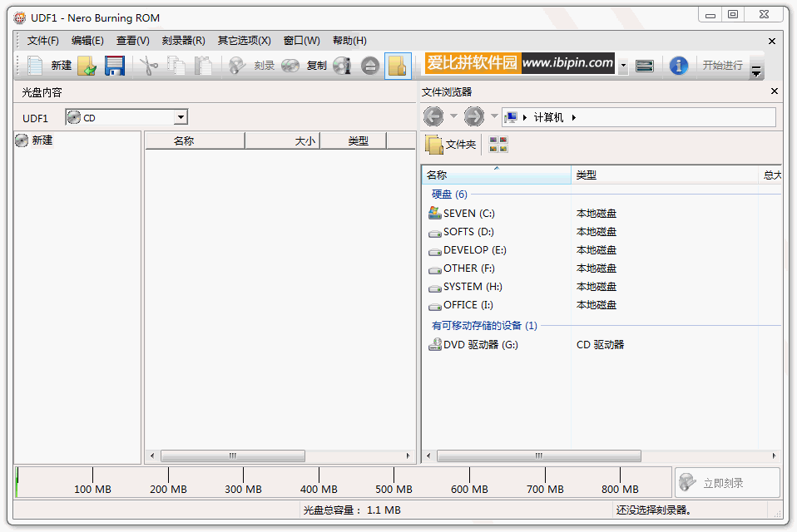The height and width of the screenshot is (532, 797).
Task: Show disc info with the disc icon
Action: [x=342, y=66]
